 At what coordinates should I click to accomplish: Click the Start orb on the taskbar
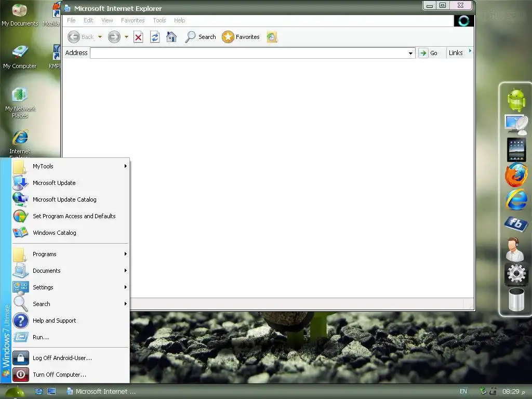pyautogui.click(x=15, y=392)
